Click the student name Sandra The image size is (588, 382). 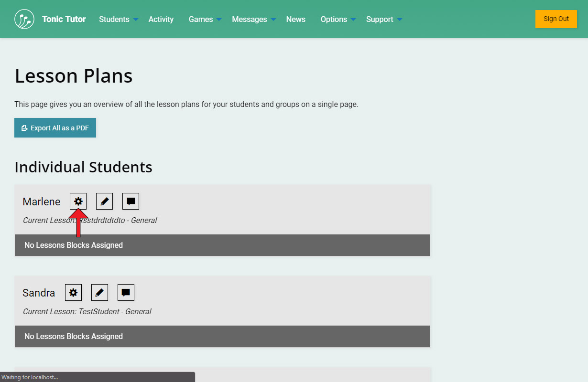pyautogui.click(x=39, y=293)
